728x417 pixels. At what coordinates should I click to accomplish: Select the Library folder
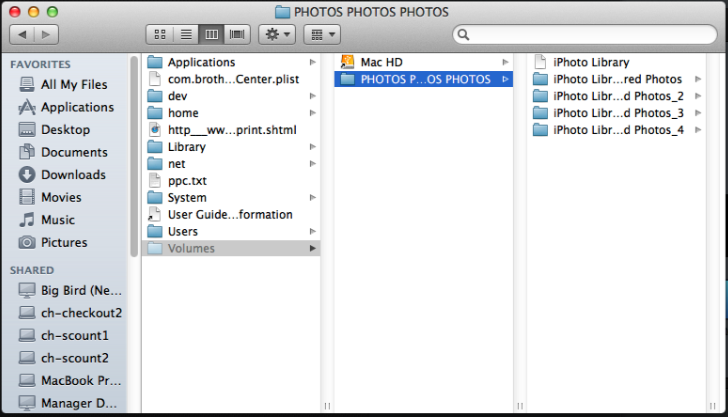point(231,147)
